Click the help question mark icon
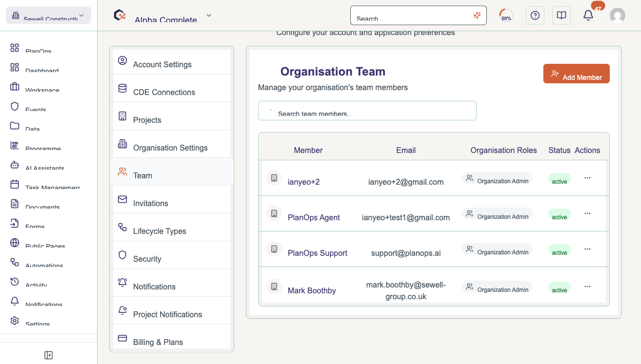Image resolution: width=641 pixels, height=364 pixels. tap(535, 16)
